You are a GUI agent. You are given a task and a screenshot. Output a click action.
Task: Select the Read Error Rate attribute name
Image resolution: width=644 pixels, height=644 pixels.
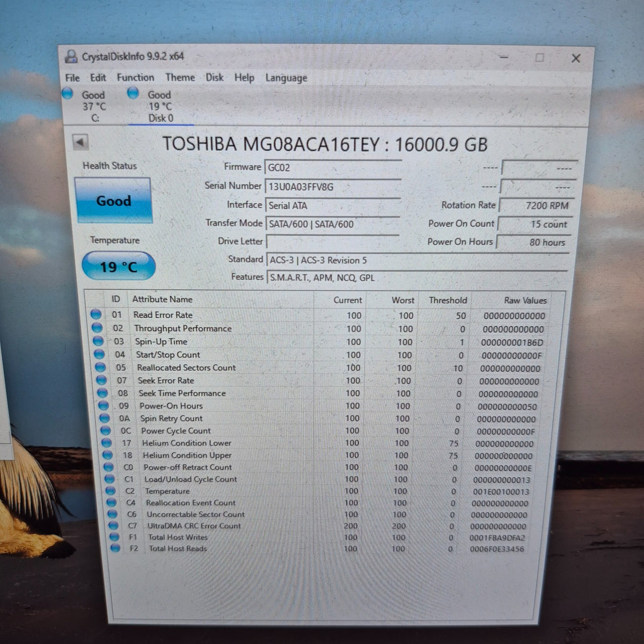pyautogui.click(x=163, y=315)
